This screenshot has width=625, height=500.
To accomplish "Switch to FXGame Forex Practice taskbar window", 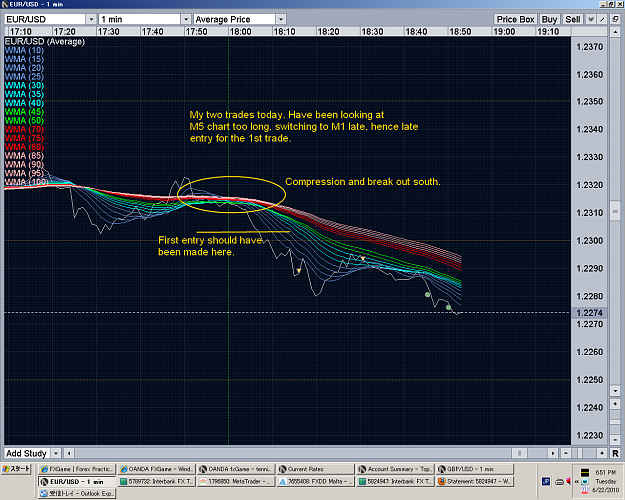I will tap(77, 469).
